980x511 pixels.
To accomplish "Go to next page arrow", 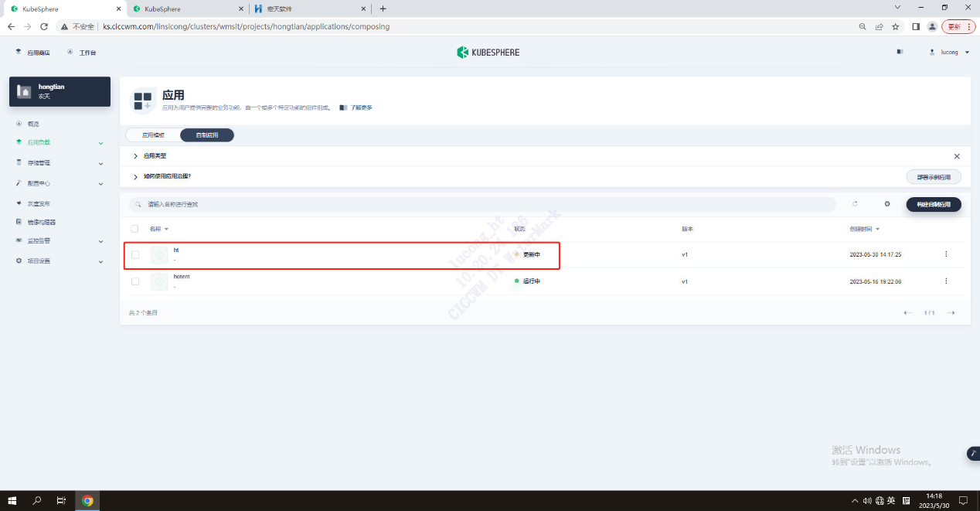I will [x=951, y=313].
